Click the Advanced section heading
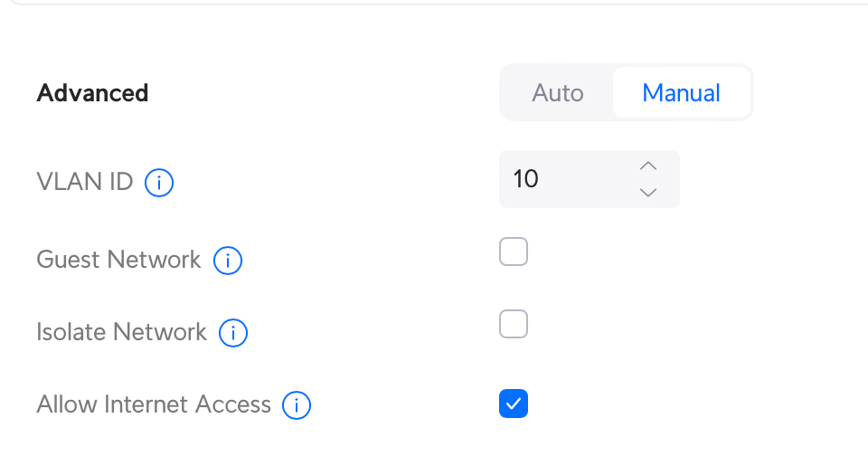Viewport: 868px width, 456px height. (92, 92)
